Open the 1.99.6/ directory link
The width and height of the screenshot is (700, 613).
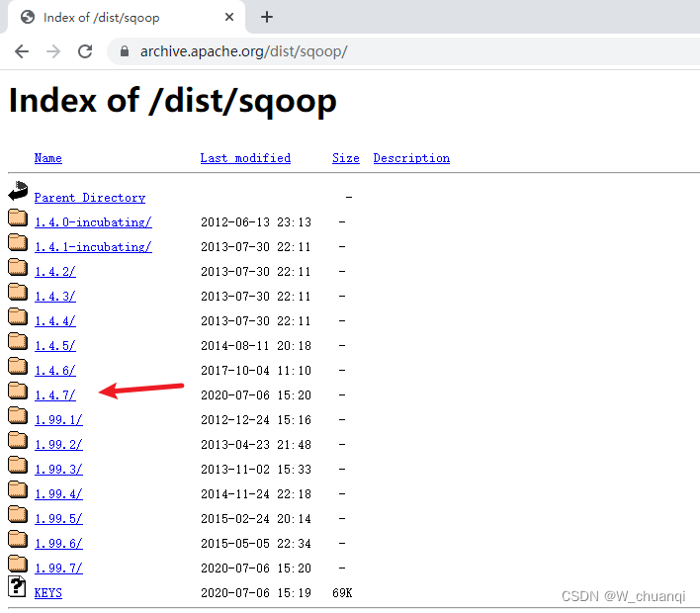(x=58, y=544)
